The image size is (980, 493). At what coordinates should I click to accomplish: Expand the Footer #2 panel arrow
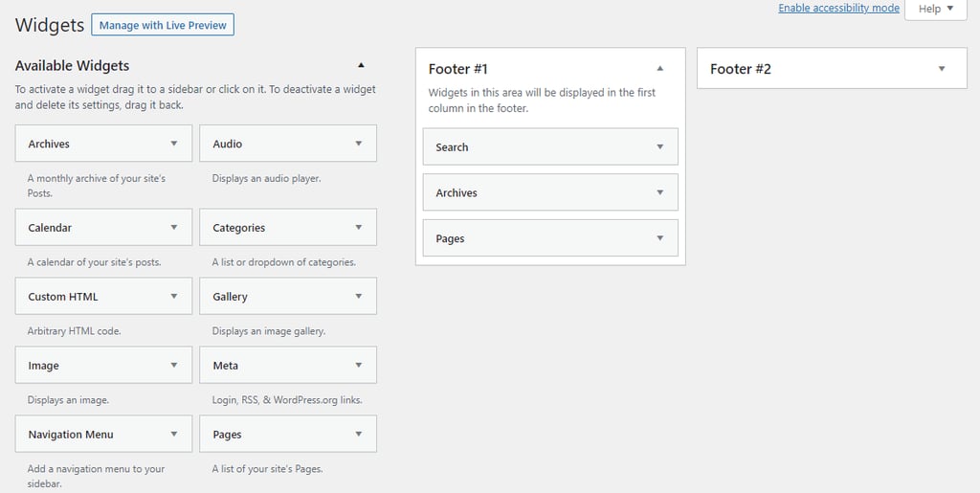pyautogui.click(x=942, y=69)
